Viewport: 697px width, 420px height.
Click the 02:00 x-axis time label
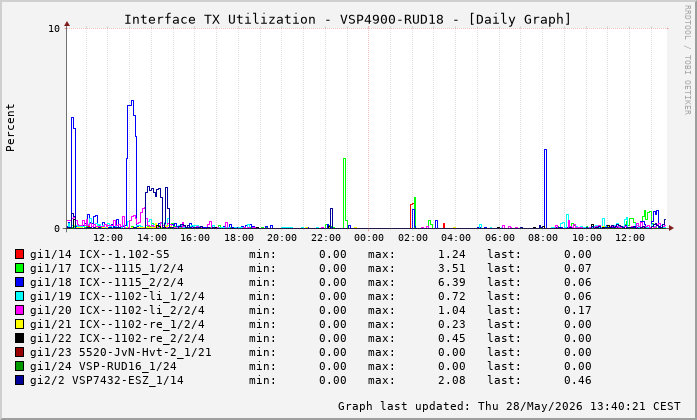pos(413,238)
